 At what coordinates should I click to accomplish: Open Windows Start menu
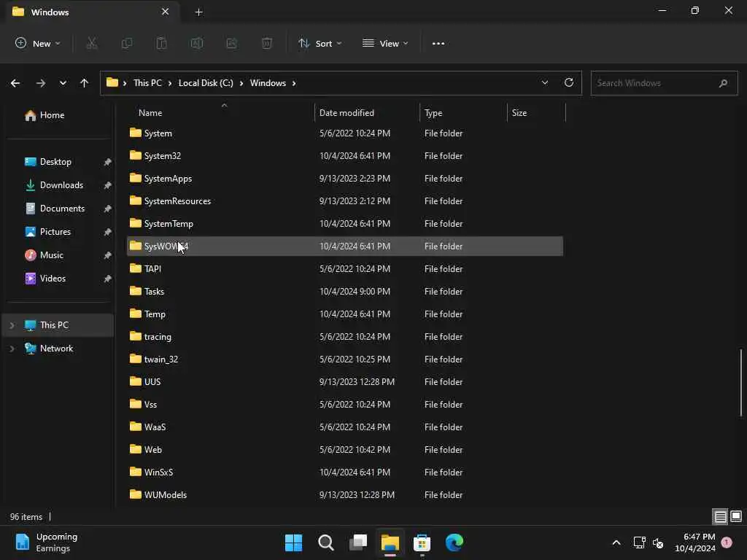[293, 542]
